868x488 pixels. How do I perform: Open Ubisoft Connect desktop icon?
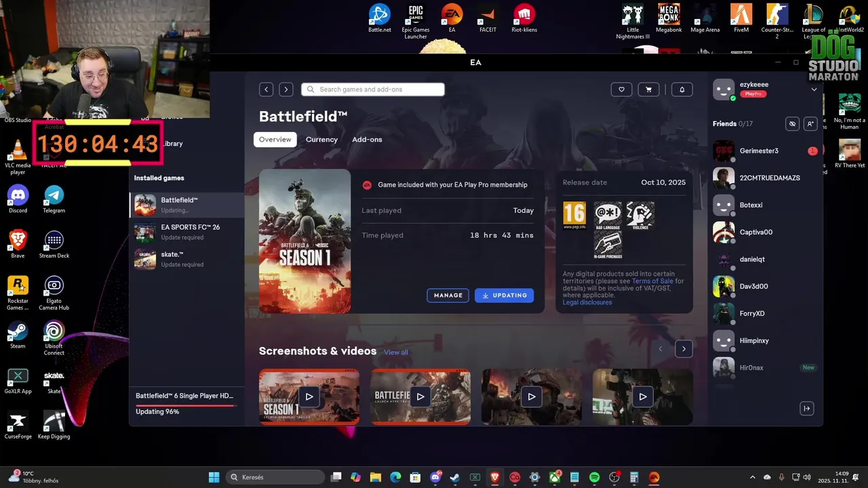[x=54, y=338]
